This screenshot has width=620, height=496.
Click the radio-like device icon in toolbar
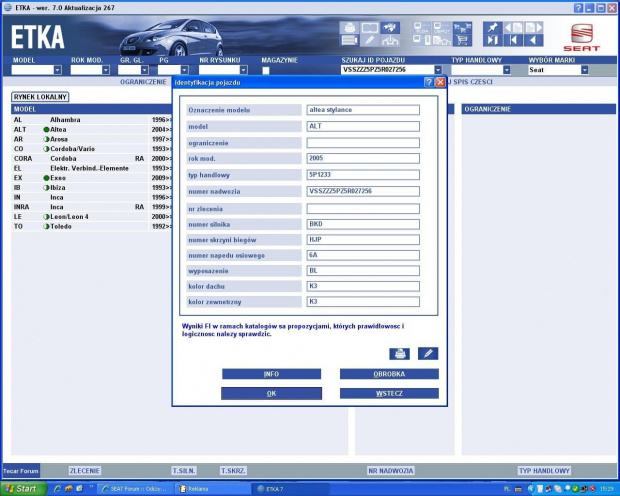(x=349, y=40)
